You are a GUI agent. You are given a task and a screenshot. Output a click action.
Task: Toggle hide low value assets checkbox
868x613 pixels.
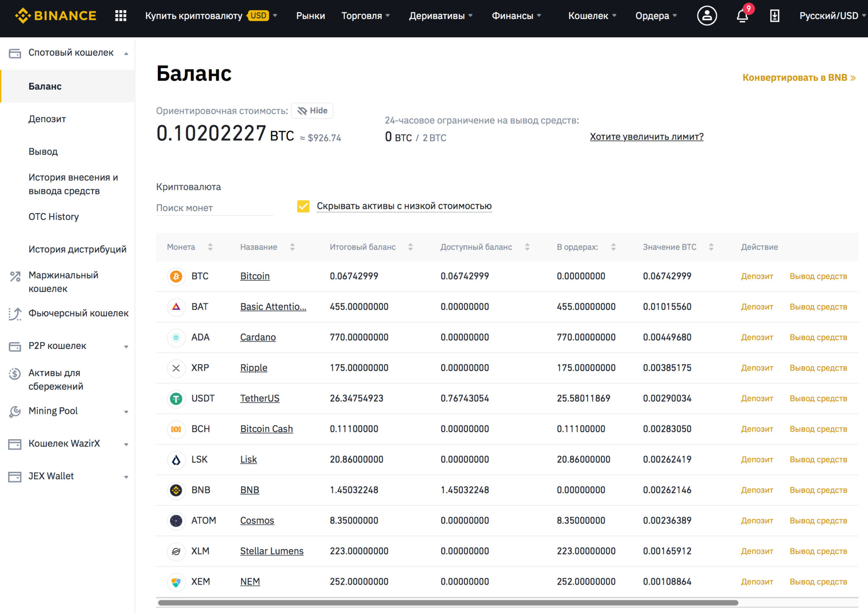[x=303, y=206]
